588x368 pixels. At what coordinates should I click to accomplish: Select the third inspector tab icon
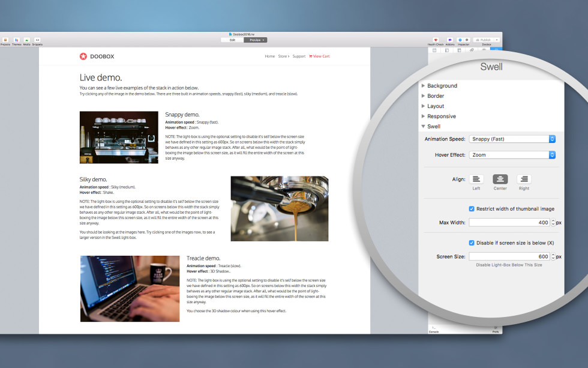(459, 50)
